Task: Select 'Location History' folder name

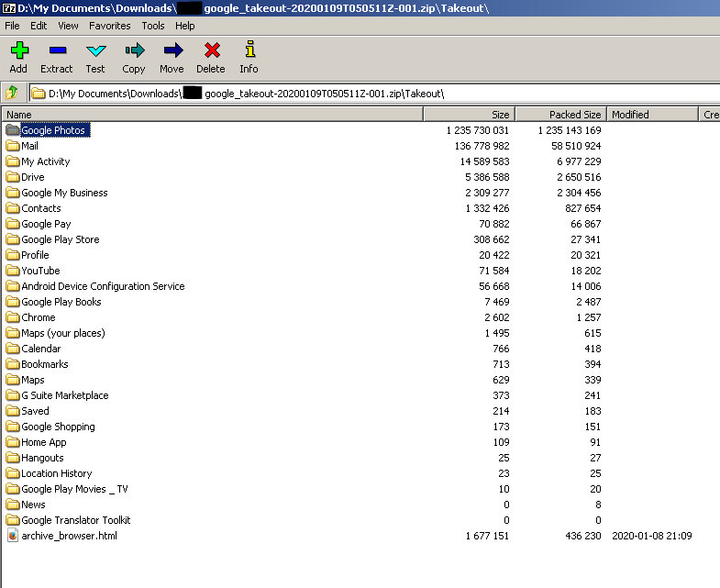Action: (57, 473)
